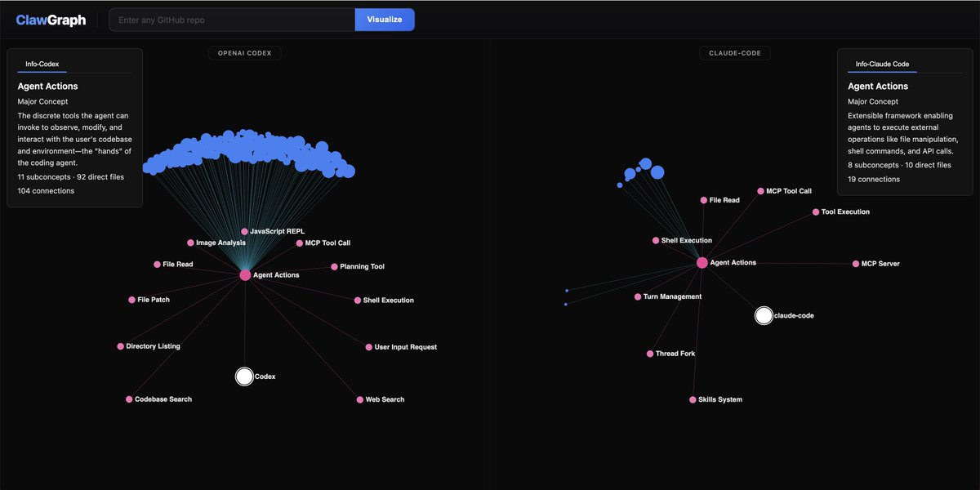Select the Codex Agent Actions hub node

tap(245, 275)
